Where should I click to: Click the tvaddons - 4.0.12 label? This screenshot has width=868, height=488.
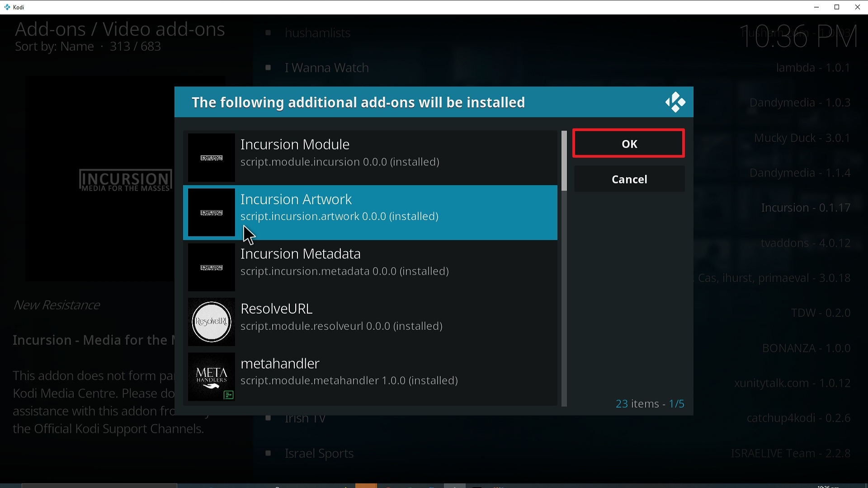(806, 243)
